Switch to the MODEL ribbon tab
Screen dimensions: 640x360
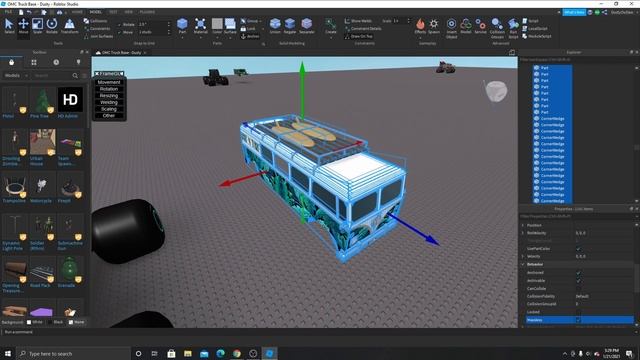(x=96, y=12)
